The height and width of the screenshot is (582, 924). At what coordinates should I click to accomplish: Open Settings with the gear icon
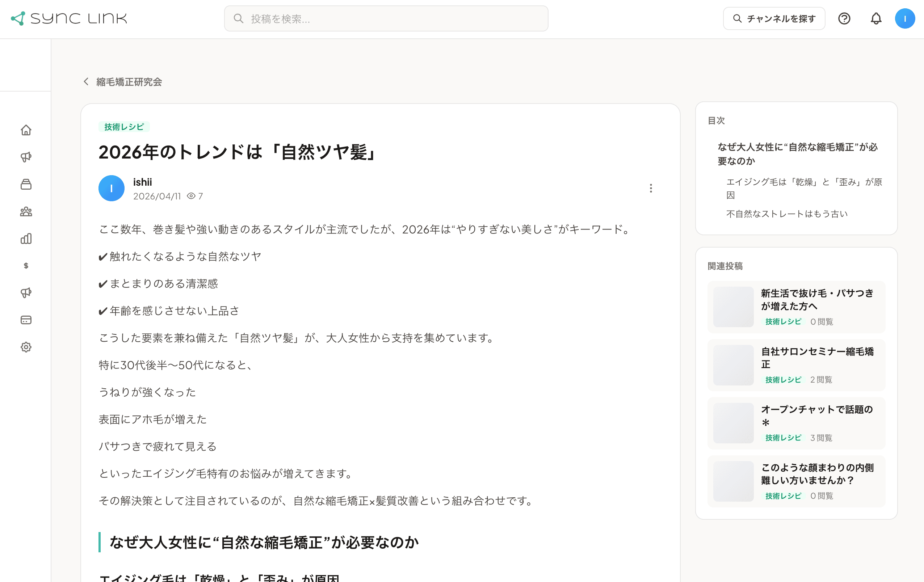26,347
